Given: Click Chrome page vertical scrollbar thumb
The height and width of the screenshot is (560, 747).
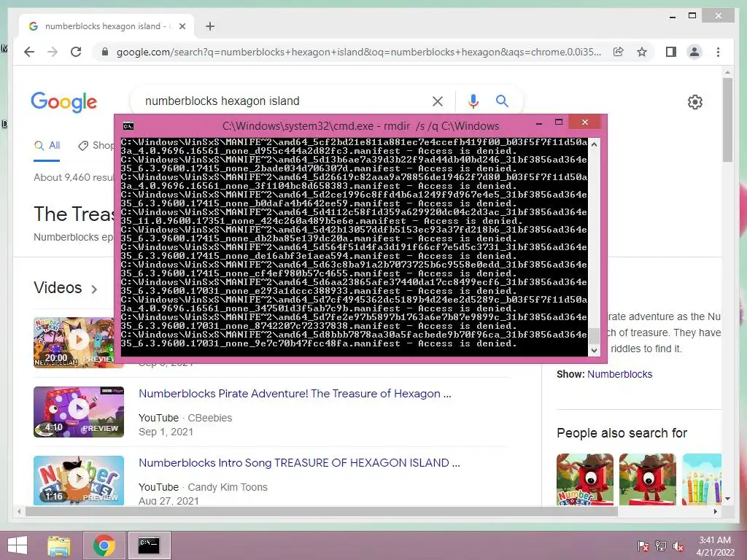Looking at the screenshot, I should [x=727, y=120].
